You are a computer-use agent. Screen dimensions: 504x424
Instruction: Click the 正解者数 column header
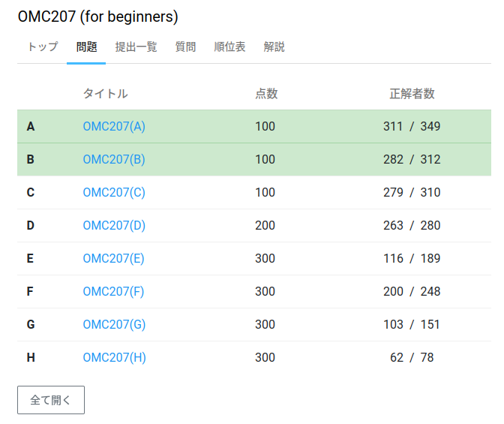(x=412, y=94)
